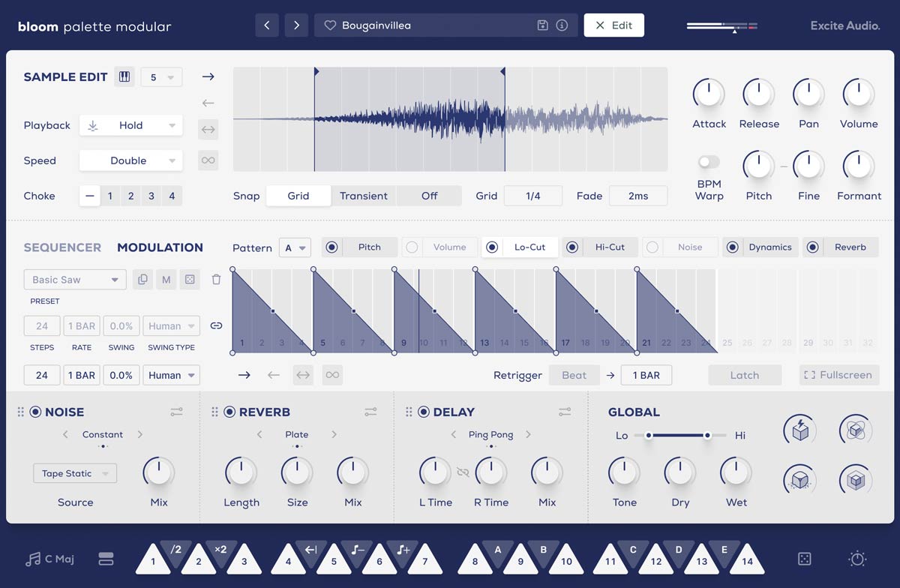
Task: Open the keyboard mapping icon beside SAMPLE EDIT
Action: click(124, 76)
